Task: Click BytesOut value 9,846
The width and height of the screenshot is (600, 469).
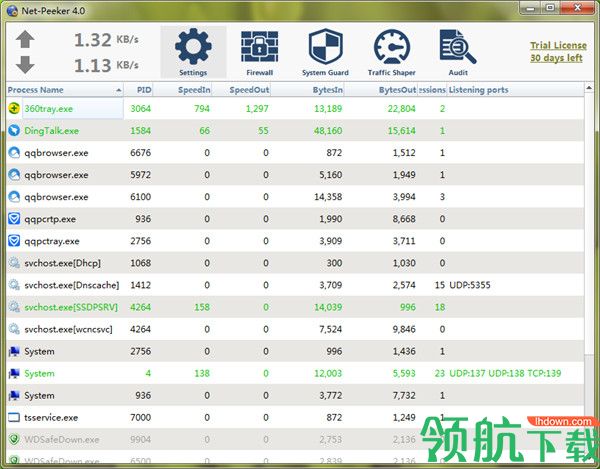Action: point(404,329)
